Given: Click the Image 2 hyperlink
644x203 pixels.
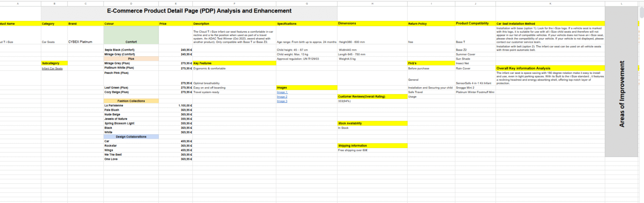Looking at the screenshot, I should click(282, 97).
